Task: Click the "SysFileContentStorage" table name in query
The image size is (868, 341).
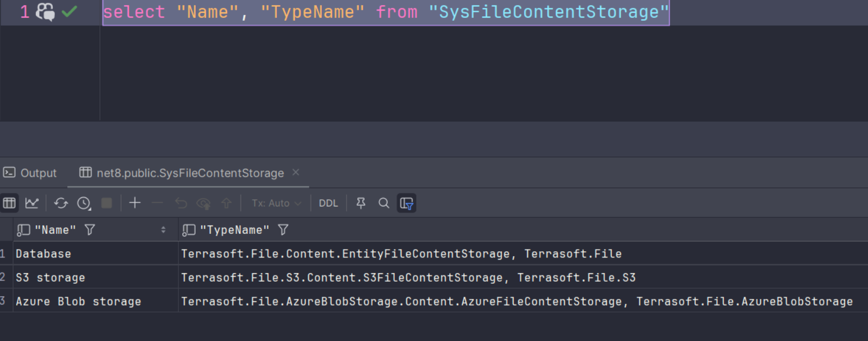Action: pyautogui.click(x=548, y=12)
